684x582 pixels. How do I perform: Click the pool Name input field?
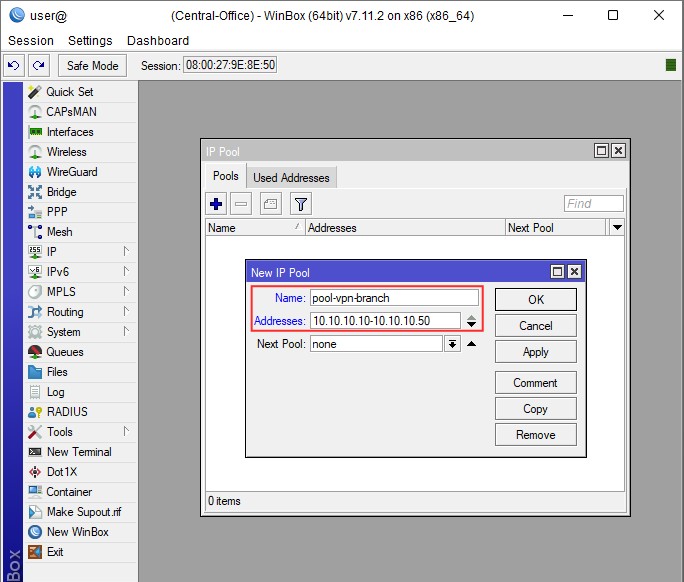(x=394, y=298)
